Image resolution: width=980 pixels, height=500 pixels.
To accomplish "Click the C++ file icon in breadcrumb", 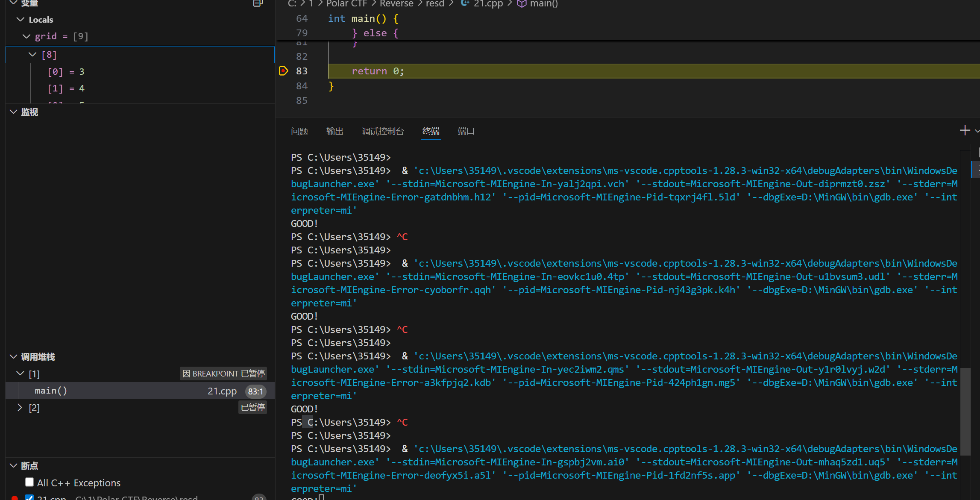I will click(465, 3).
